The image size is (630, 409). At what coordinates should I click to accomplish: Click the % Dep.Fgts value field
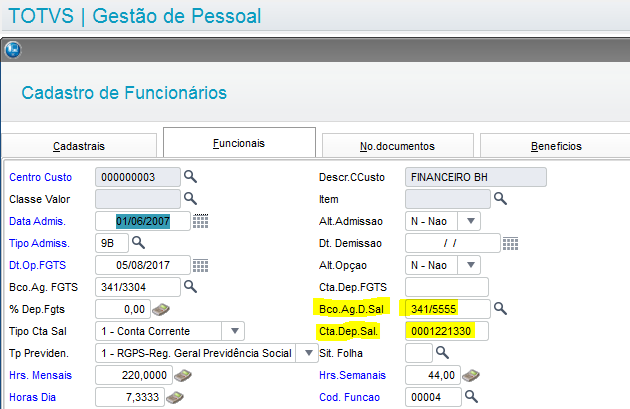[123, 309]
